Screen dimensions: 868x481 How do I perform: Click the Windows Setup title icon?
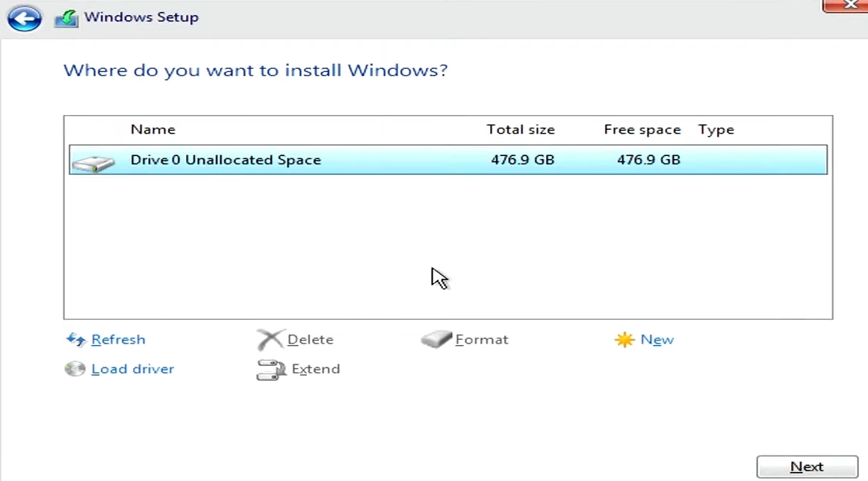click(x=66, y=18)
